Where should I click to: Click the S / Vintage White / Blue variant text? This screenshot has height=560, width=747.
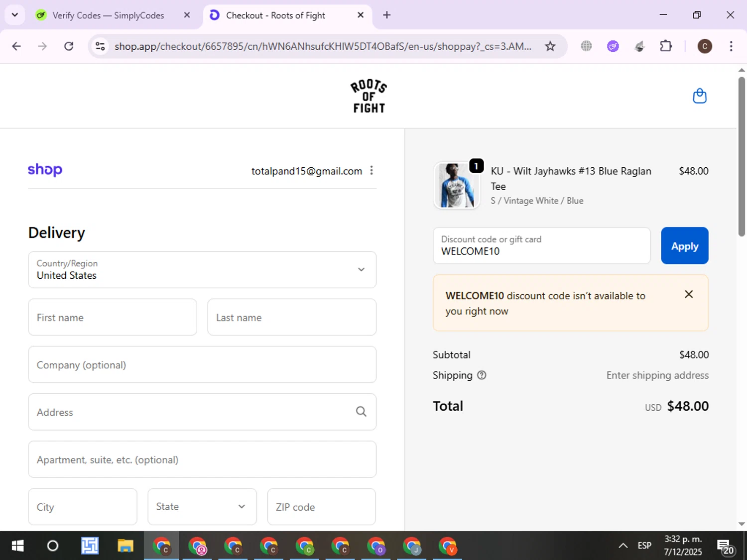(x=537, y=201)
